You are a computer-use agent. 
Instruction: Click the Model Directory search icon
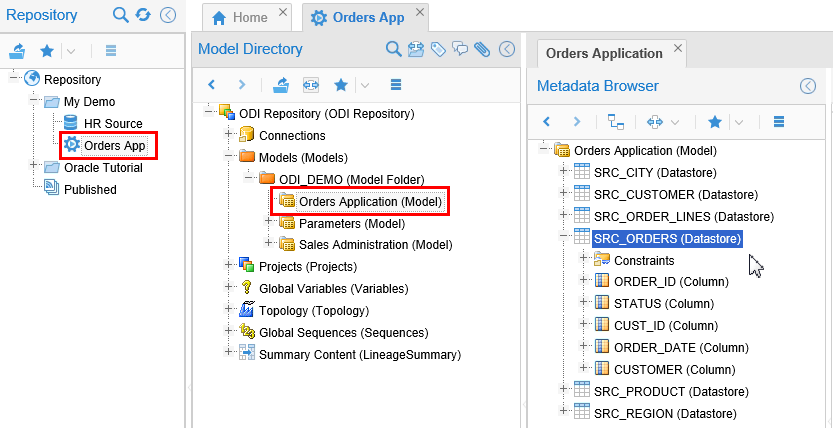(393, 49)
